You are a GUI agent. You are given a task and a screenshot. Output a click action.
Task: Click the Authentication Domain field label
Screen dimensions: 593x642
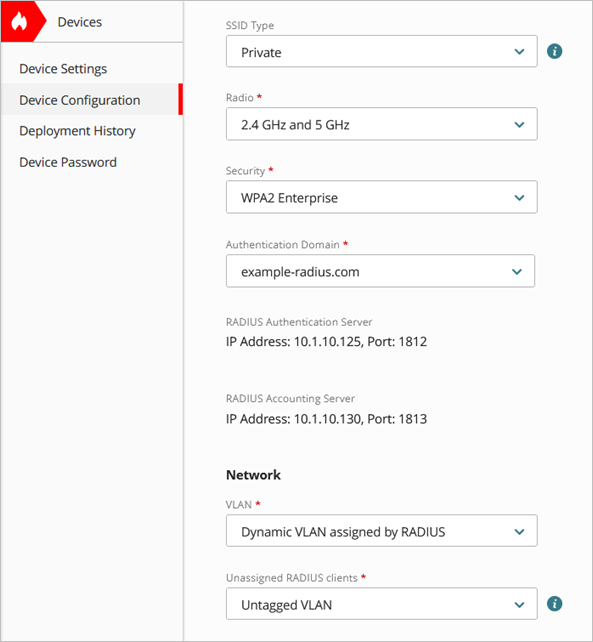[x=283, y=244]
